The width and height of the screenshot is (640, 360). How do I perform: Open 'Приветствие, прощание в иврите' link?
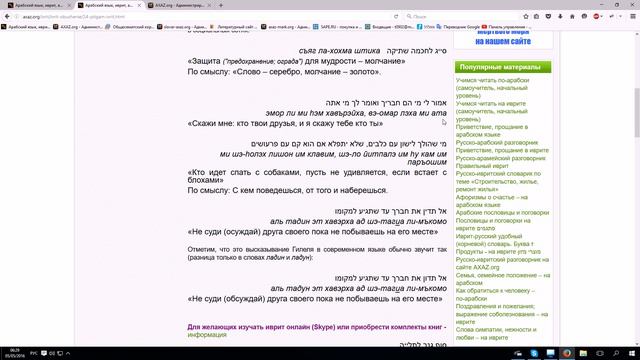coord(502,150)
